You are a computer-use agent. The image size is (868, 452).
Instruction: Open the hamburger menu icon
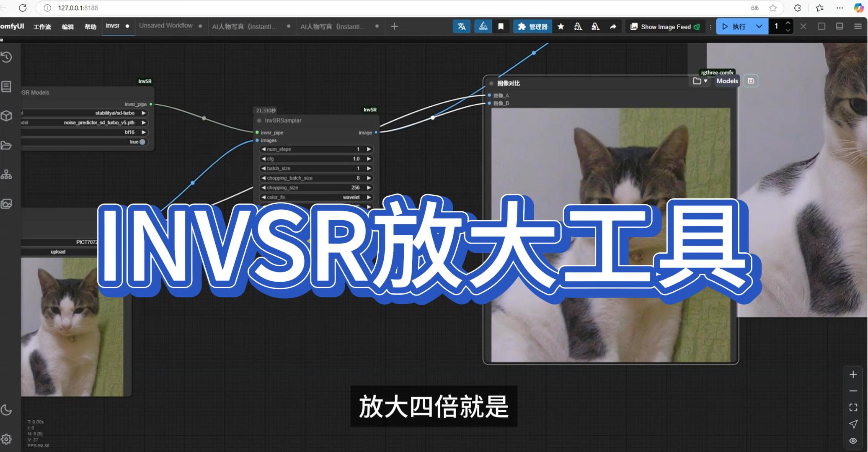(858, 26)
